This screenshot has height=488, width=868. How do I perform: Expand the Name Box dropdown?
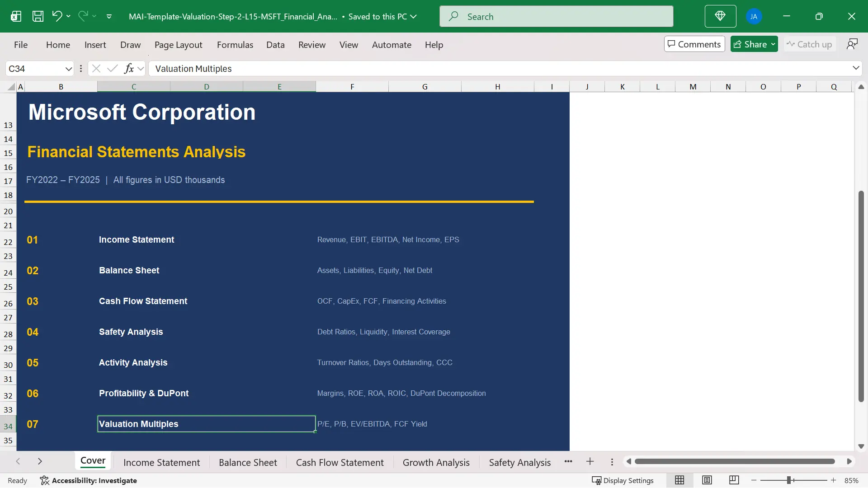69,69
